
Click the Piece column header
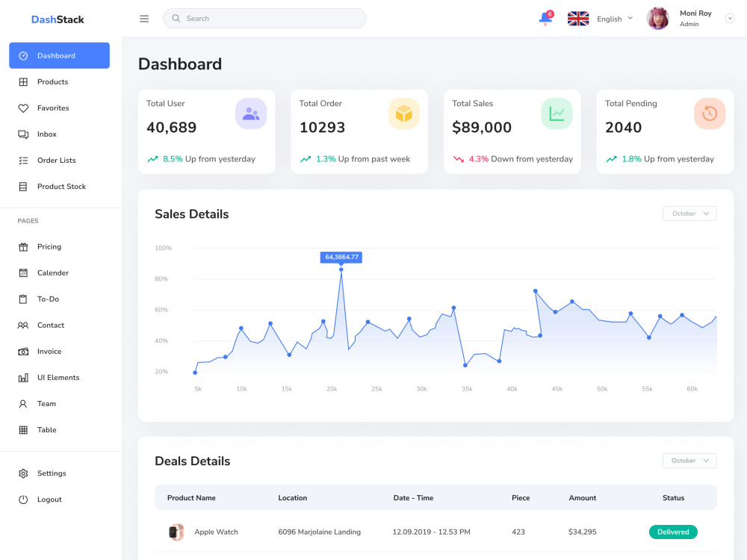tap(521, 497)
